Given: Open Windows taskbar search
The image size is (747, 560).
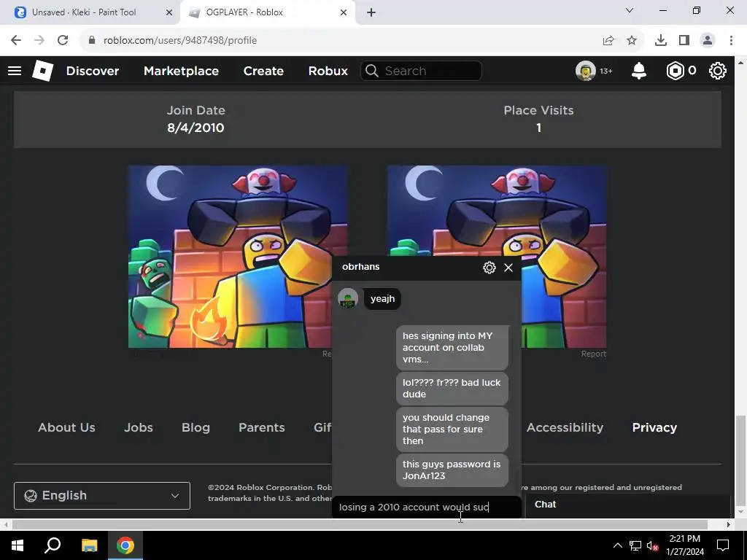Looking at the screenshot, I should click(x=53, y=545).
